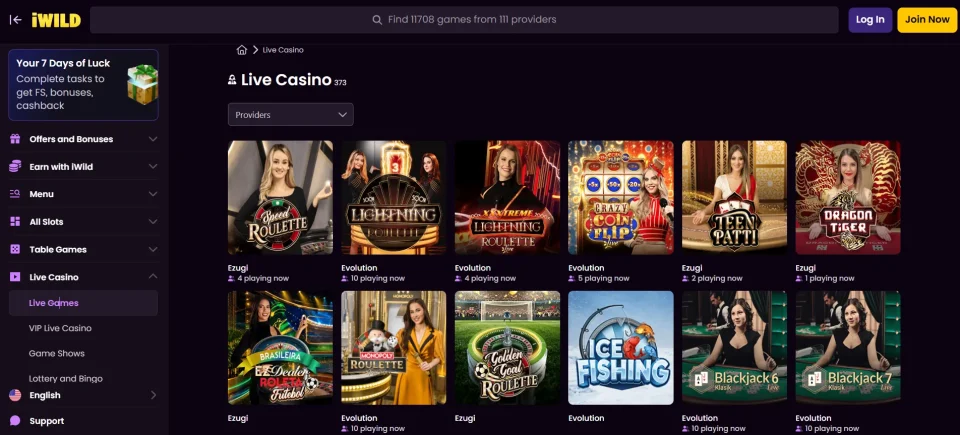This screenshot has height=435, width=960.
Task: Open the Providers dropdown
Action: (290, 115)
